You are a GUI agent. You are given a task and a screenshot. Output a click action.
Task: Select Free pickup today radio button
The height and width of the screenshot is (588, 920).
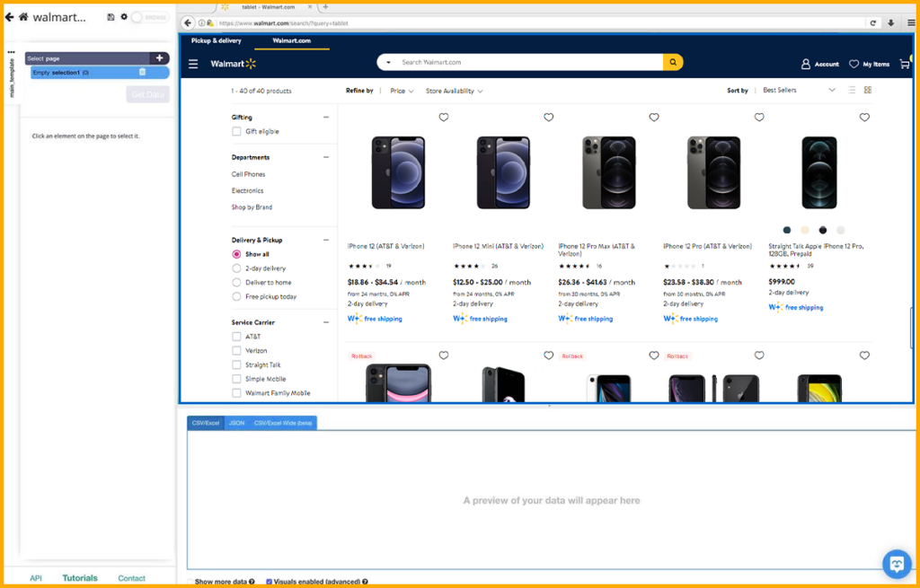point(236,296)
